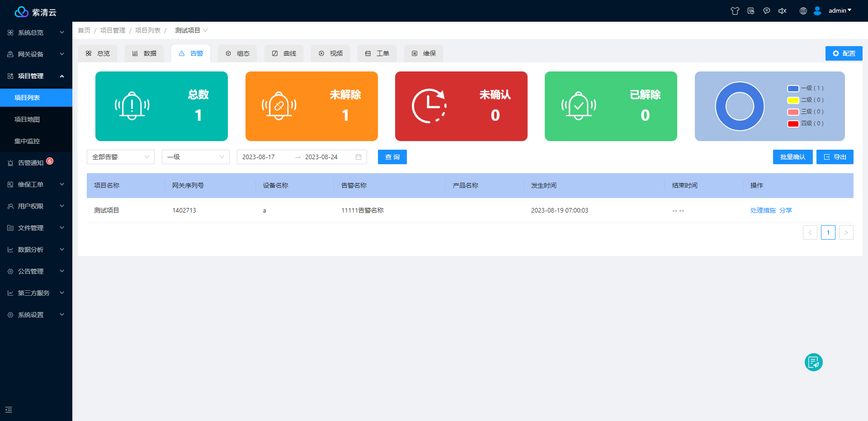Toggle the 一级 blue legend swatch

click(x=793, y=88)
